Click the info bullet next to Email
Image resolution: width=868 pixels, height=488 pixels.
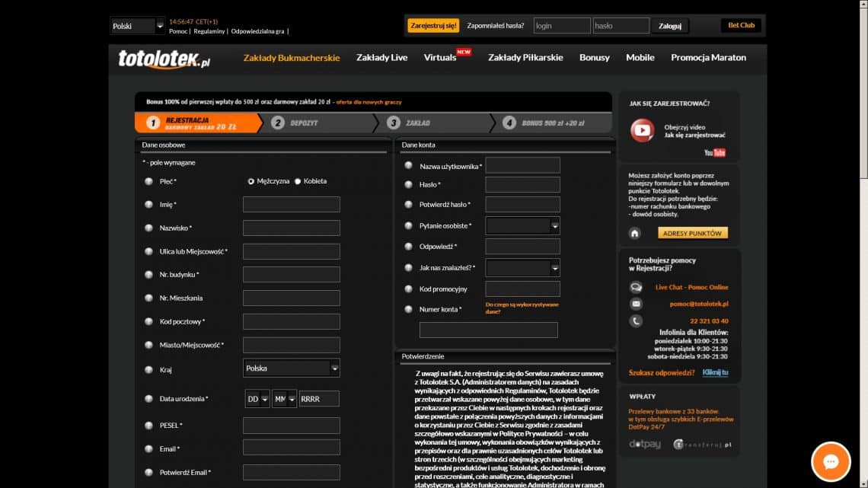pyautogui.click(x=148, y=448)
